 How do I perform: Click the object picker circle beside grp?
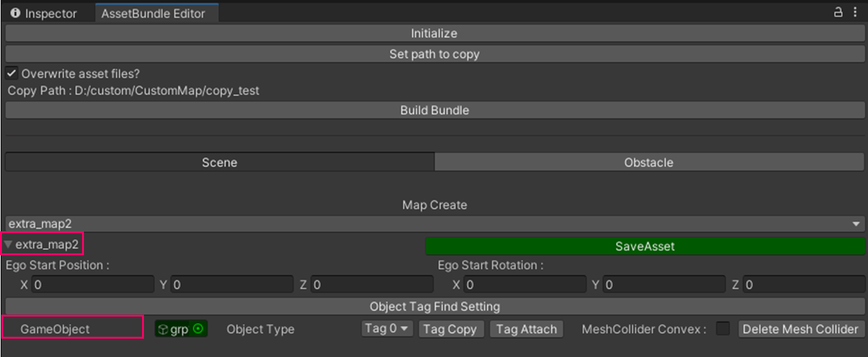(198, 329)
